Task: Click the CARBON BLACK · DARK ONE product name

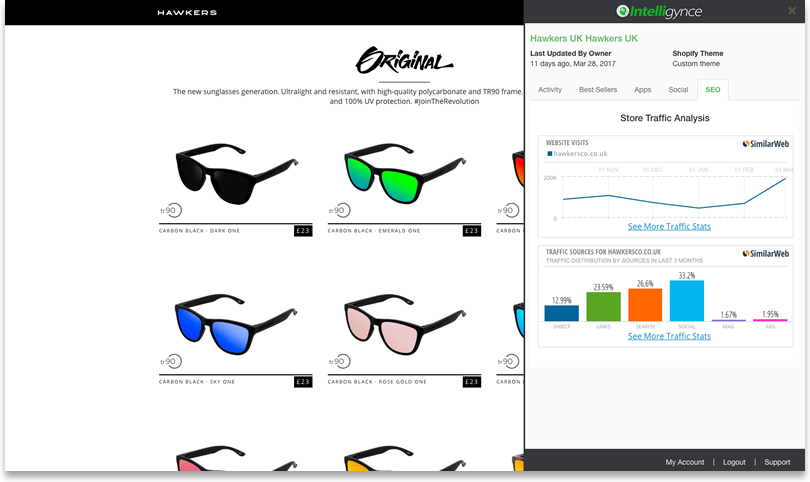Action: pos(199,231)
